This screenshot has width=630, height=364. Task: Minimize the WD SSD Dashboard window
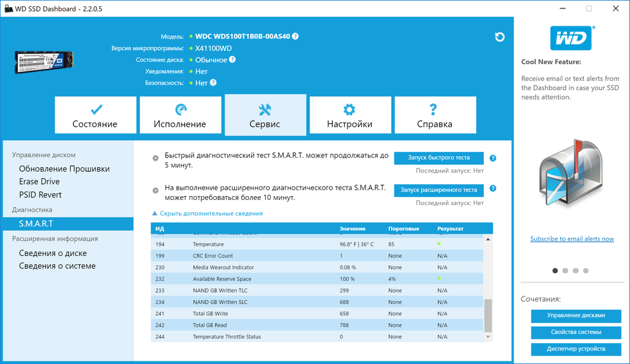(x=562, y=8)
